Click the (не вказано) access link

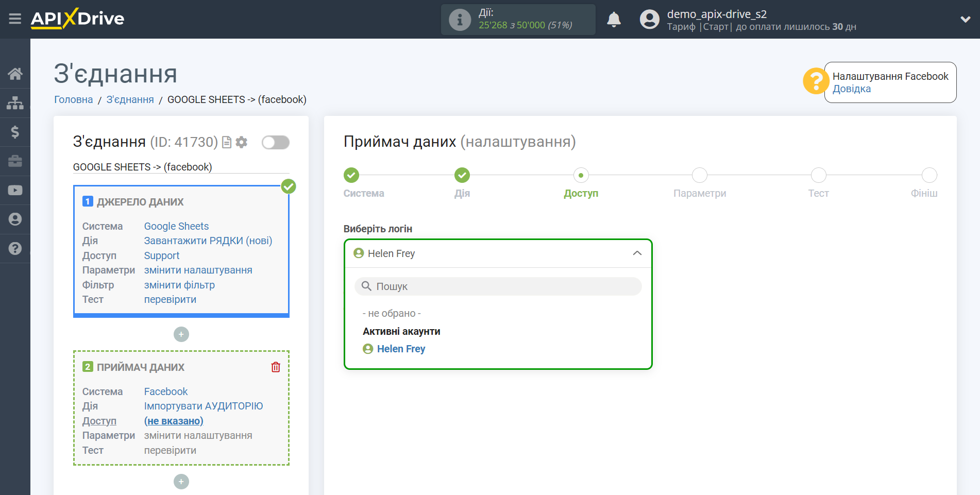pyautogui.click(x=174, y=421)
